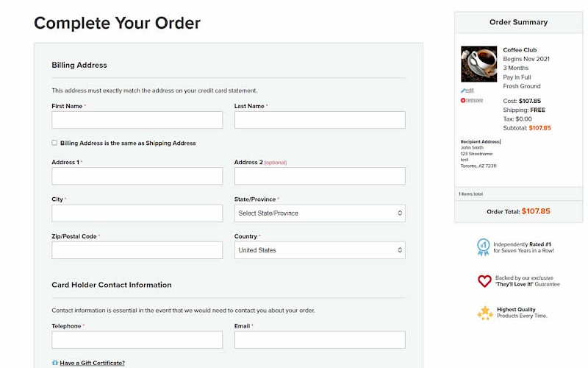Click the blue Rated #1 ribbon badge
The image size is (588, 368).
tap(483, 247)
